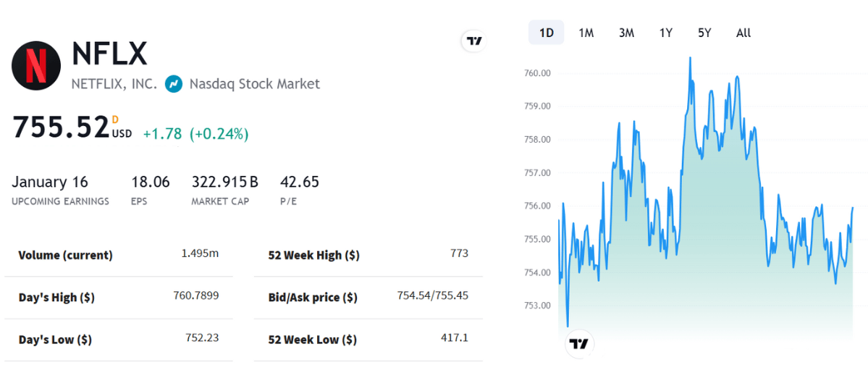This screenshot has width=868, height=386.
Task: Click the P/E label
Action: (288, 201)
